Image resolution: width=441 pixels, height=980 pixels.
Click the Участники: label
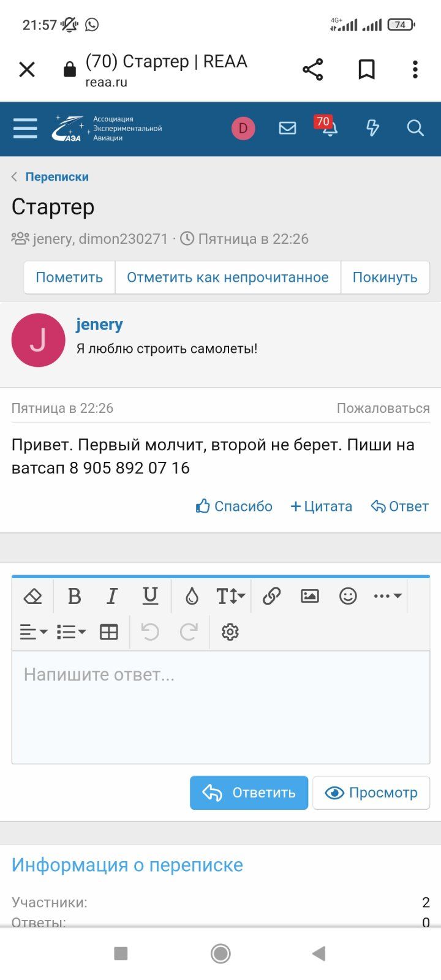(50, 902)
